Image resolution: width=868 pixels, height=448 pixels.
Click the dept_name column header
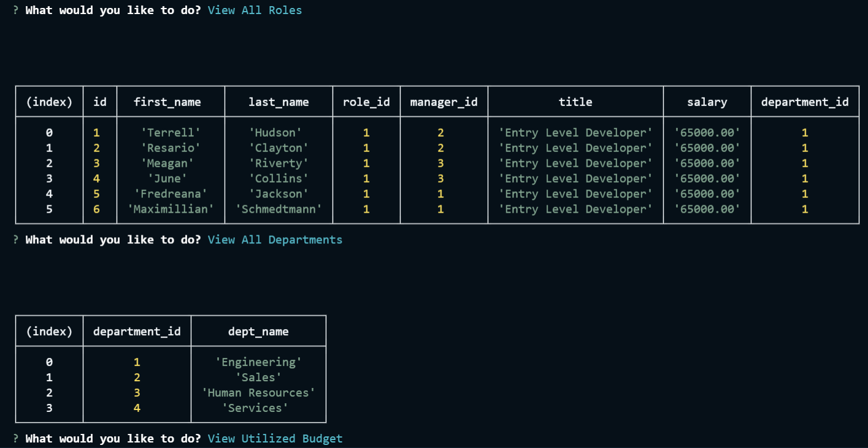pyautogui.click(x=258, y=331)
